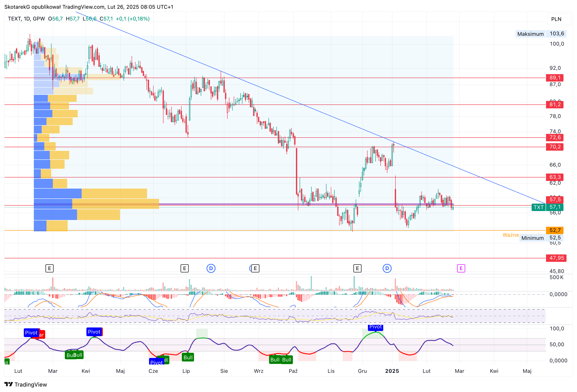Click the TEXT, 1D, GPW symbol title
Viewport: 577px width, 392px height.
[x=26, y=19]
